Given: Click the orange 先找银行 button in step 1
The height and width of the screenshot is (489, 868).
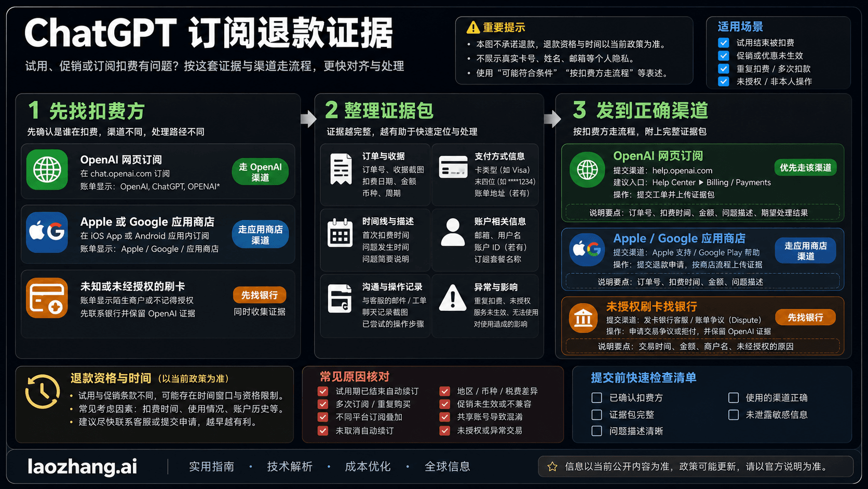Looking at the screenshot, I should pos(260,295).
